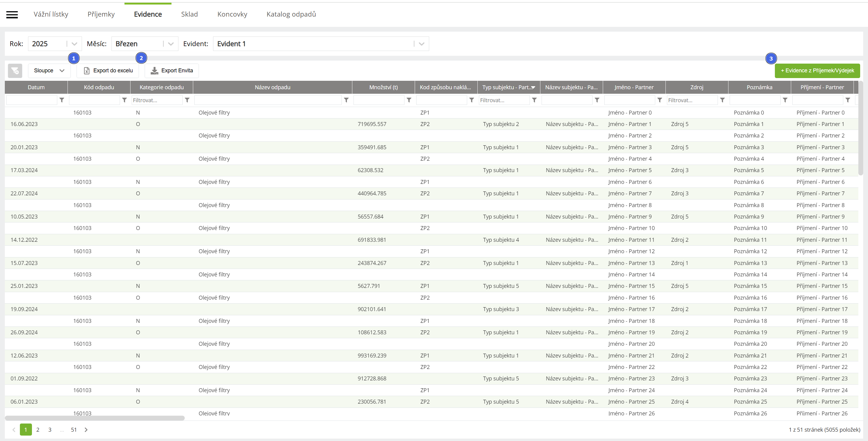The height and width of the screenshot is (441, 868).
Task: Expand the Sloupce columns dropdown
Action: click(x=49, y=71)
